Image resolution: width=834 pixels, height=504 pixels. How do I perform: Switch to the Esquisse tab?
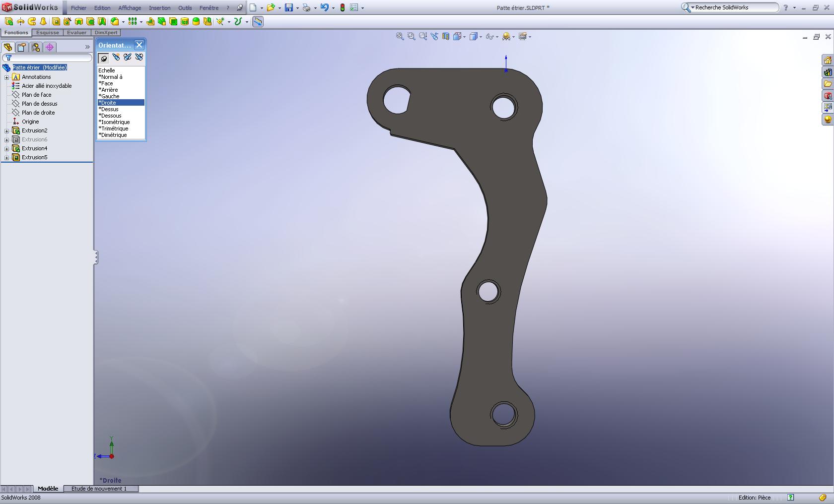pos(48,33)
